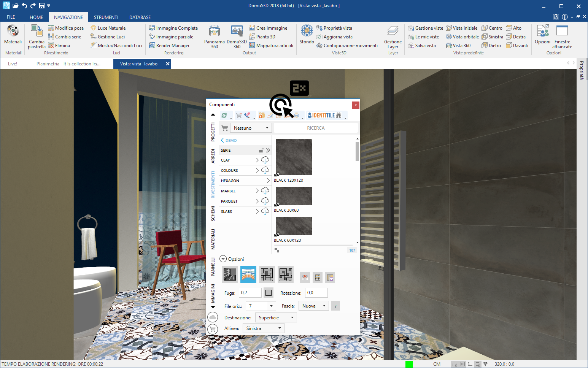Image resolution: width=588 pixels, height=368 pixels.
Task: Open the Materiali tool
Action: tap(13, 35)
